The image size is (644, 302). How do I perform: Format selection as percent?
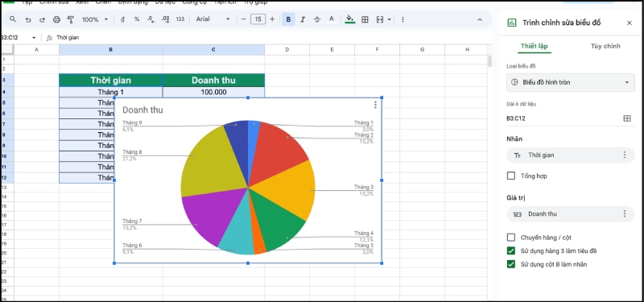coord(137,19)
